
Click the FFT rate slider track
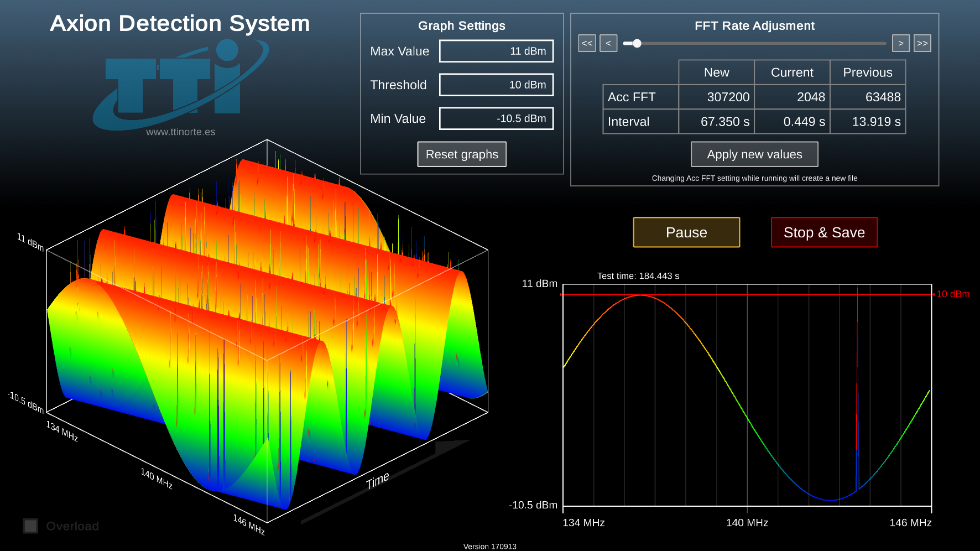click(x=754, y=43)
